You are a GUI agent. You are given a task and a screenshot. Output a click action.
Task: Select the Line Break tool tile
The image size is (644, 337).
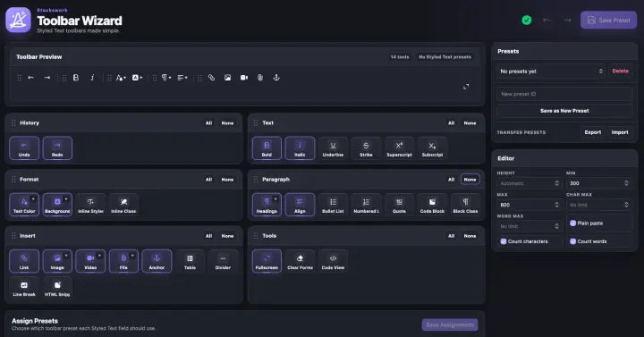click(24, 288)
